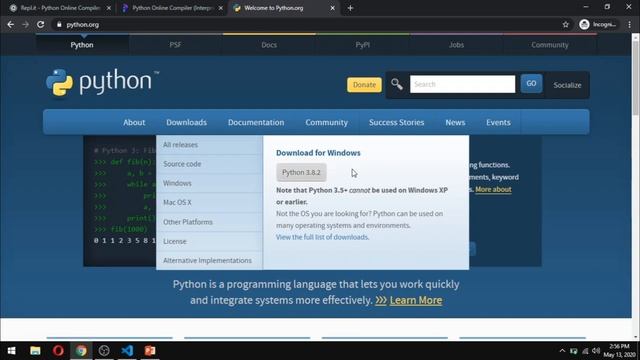This screenshot has width=640, height=360.
Task: Click the Chrome taskbar icon
Action: [81, 351]
